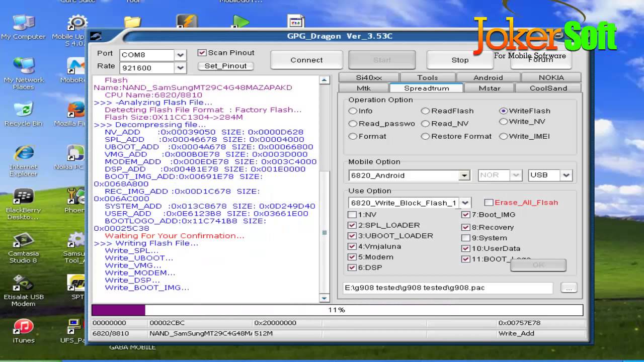
Task: Open My Computer desktop icon
Action: (23, 28)
